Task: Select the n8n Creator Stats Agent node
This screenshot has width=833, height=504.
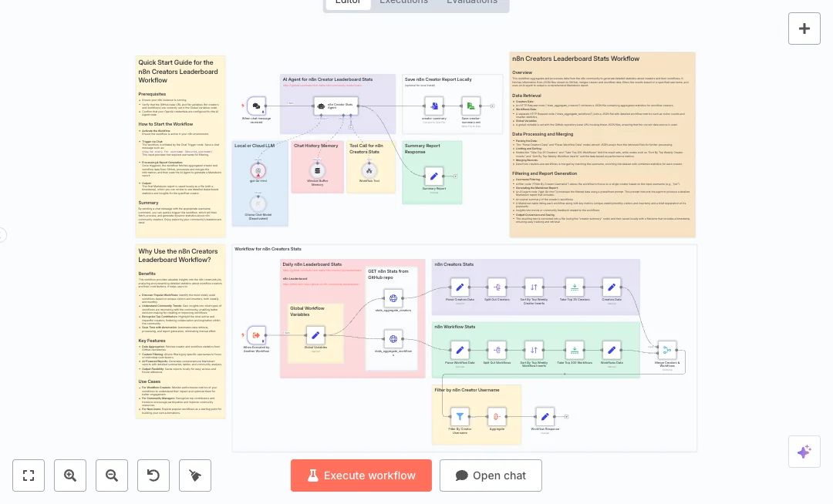Action: point(325,106)
